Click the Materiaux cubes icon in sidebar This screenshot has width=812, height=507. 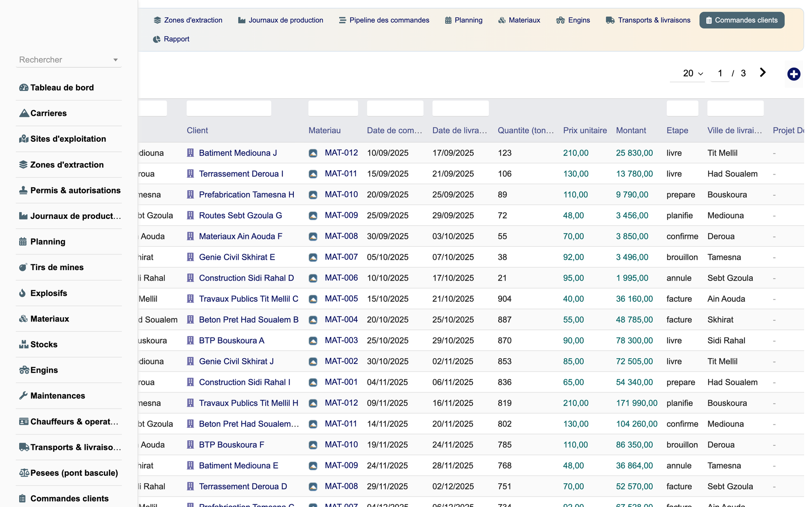click(23, 319)
